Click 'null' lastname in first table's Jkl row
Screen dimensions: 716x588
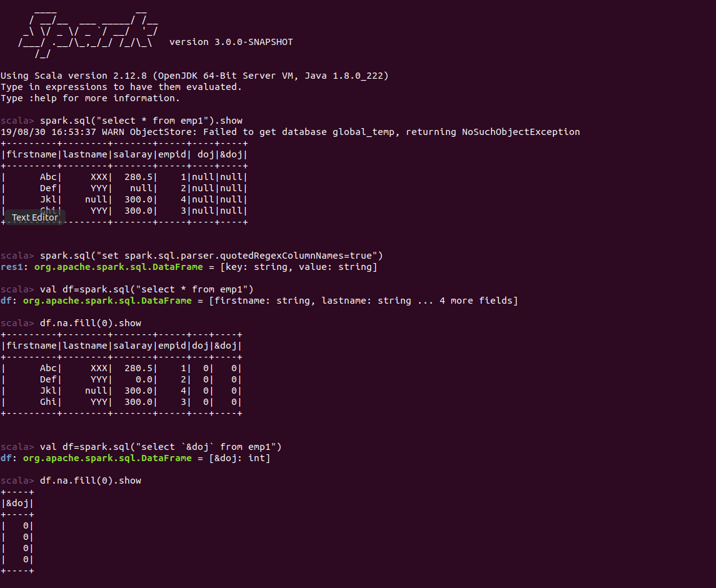[96, 199]
